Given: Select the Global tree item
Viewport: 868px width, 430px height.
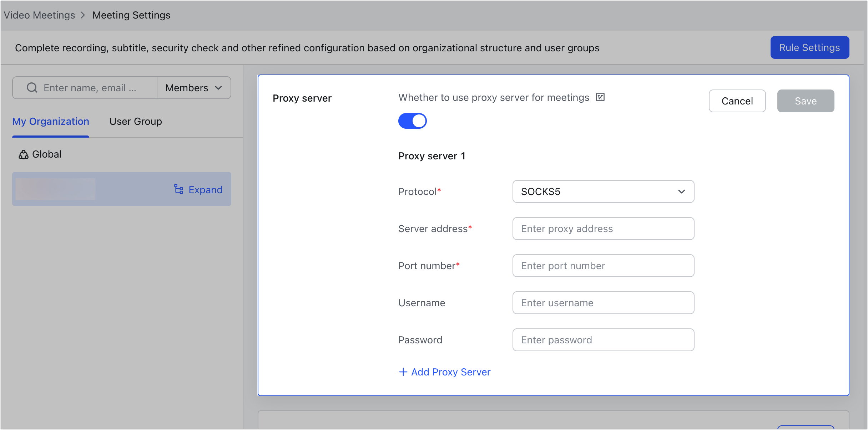Looking at the screenshot, I should pyautogui.click(x=40, y=154).
